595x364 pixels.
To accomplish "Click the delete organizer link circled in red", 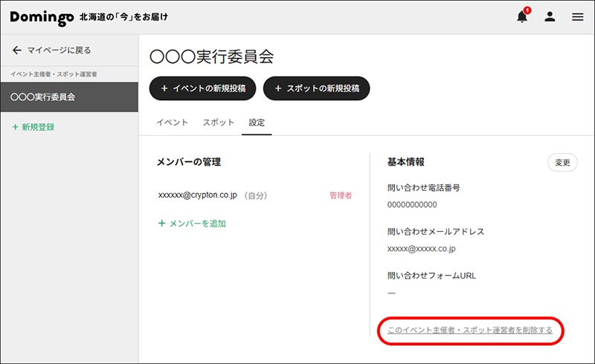I will (470, 331).
